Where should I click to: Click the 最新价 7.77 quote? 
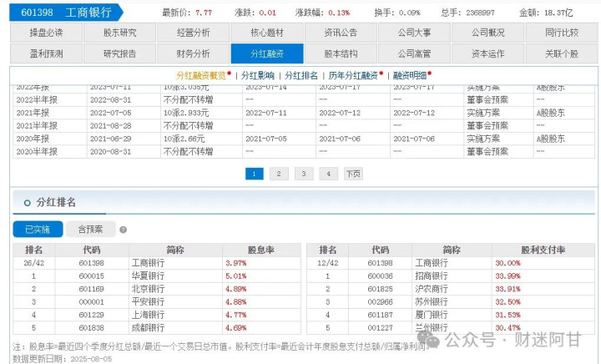click(187, 13)
